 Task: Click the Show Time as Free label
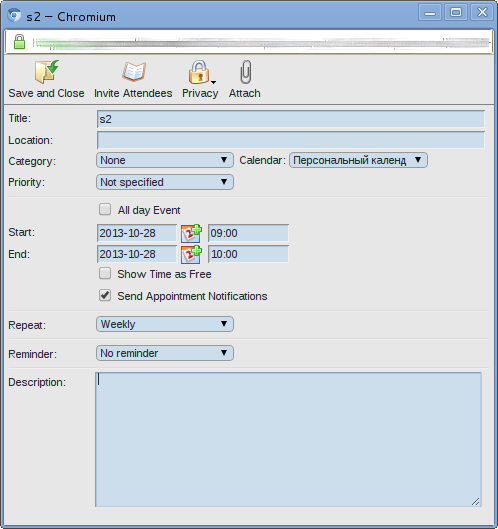(164, 274)
